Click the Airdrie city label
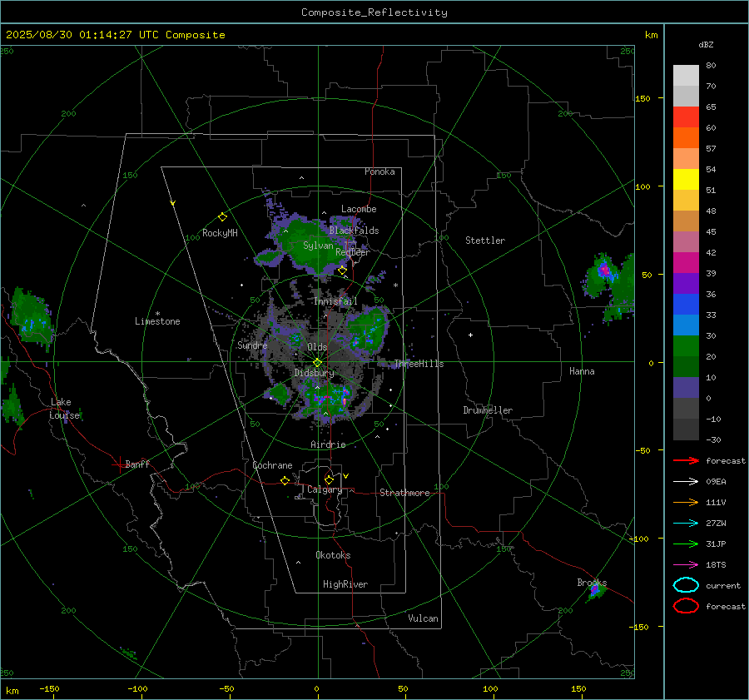749x700 pixels. point(328,444)
